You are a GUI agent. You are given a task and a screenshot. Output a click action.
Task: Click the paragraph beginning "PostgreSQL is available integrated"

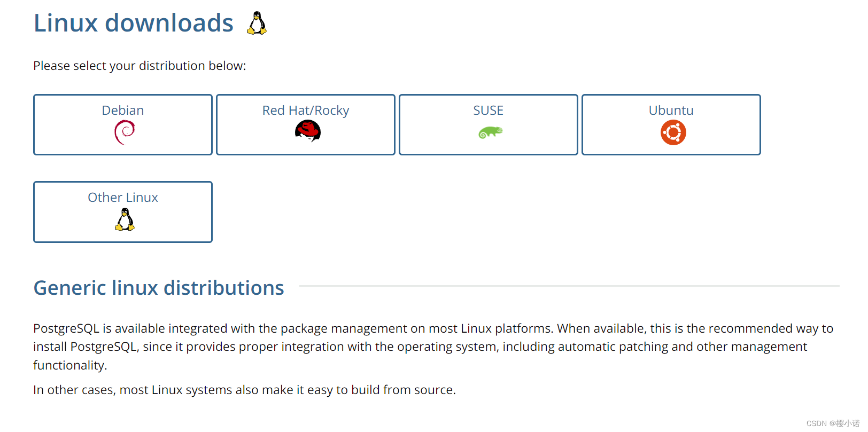coord(433,347)
